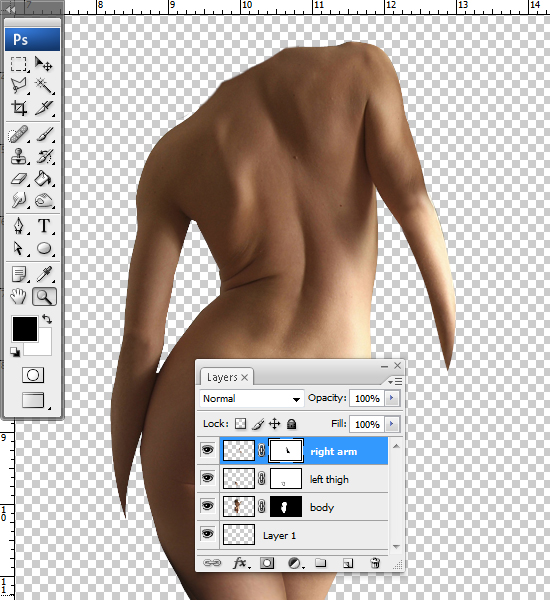Open the Normal blend mode dropdown
Image resolution: width=550 pixels, height=600 pixels.
[x=251, y=399]
